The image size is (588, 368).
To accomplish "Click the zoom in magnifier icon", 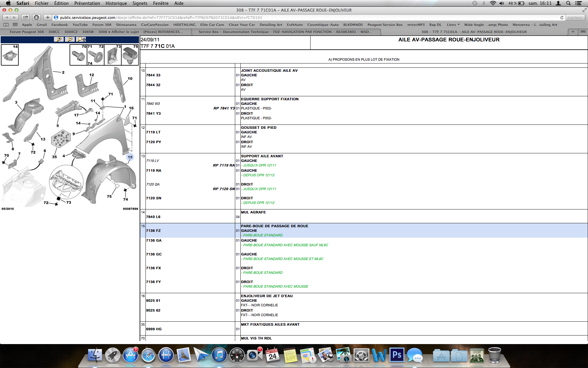I will (x=58, y=39).
